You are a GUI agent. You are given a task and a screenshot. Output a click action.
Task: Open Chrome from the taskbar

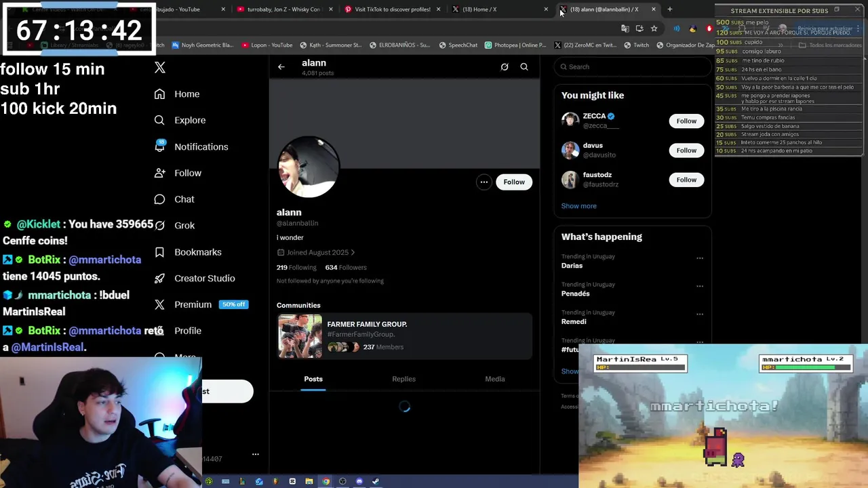point(326,481)
